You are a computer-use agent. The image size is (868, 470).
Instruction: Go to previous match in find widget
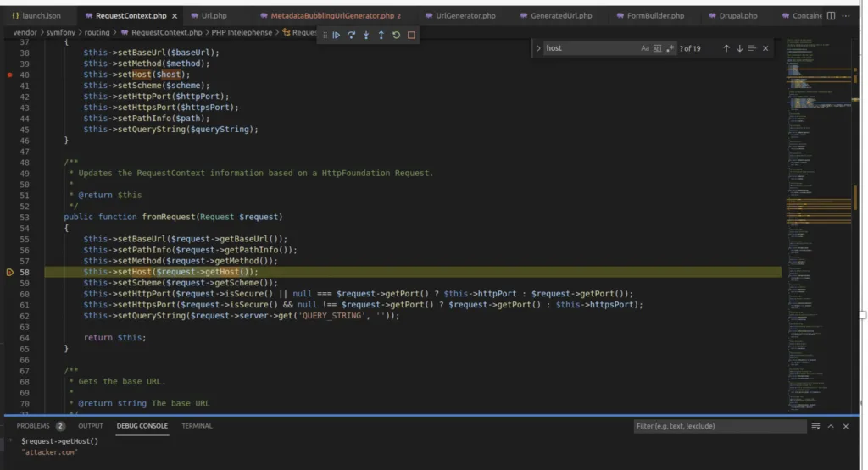[726, 48]
